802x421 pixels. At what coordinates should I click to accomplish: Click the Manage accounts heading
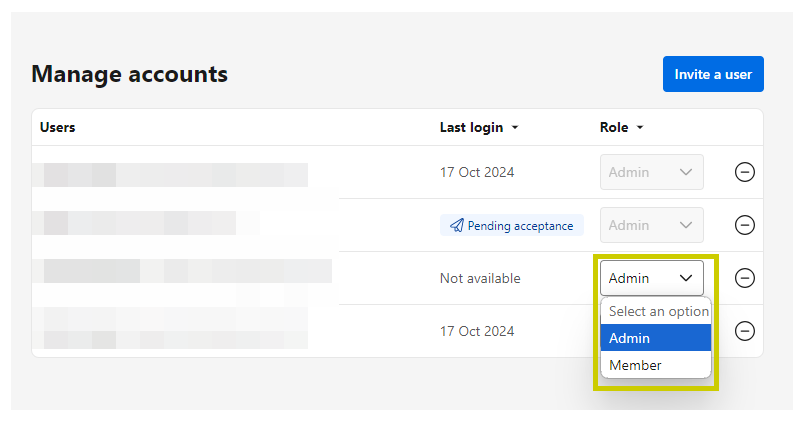click(129, 73)
